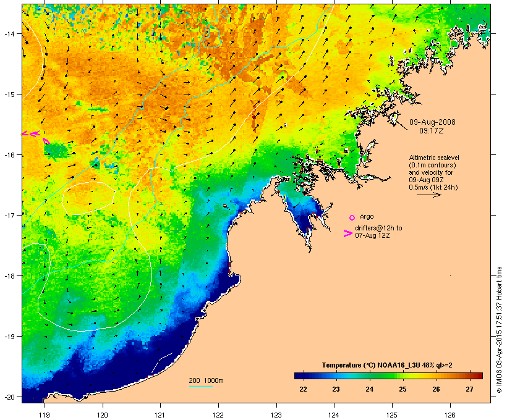Click the IMOS copyright timestamp text
The width and height of the screenshot is (507, 420).
[x=499, y=330]
